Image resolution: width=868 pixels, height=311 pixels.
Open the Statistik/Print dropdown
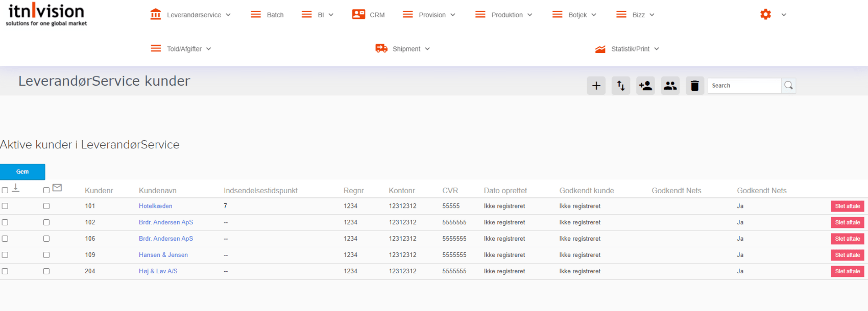click(630, 49)
